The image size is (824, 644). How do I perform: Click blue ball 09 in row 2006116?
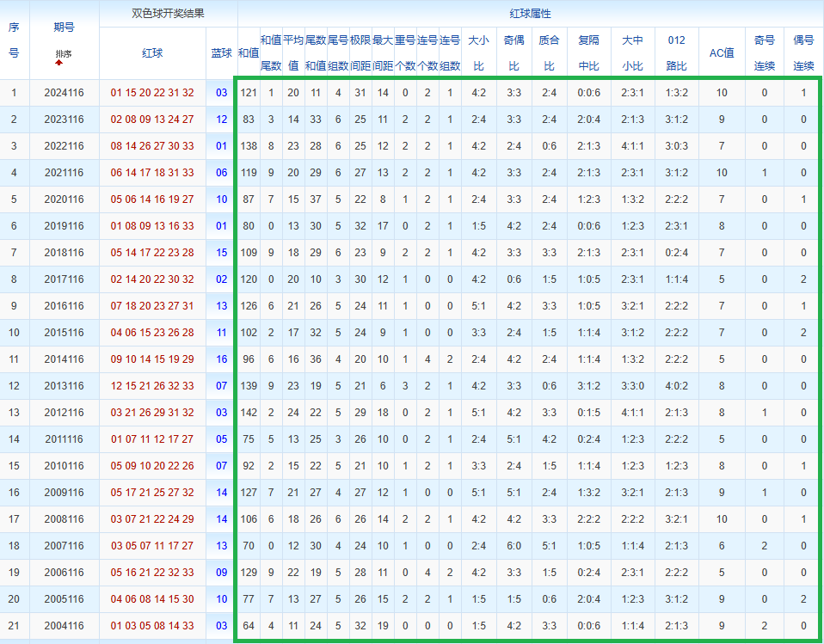221,573
